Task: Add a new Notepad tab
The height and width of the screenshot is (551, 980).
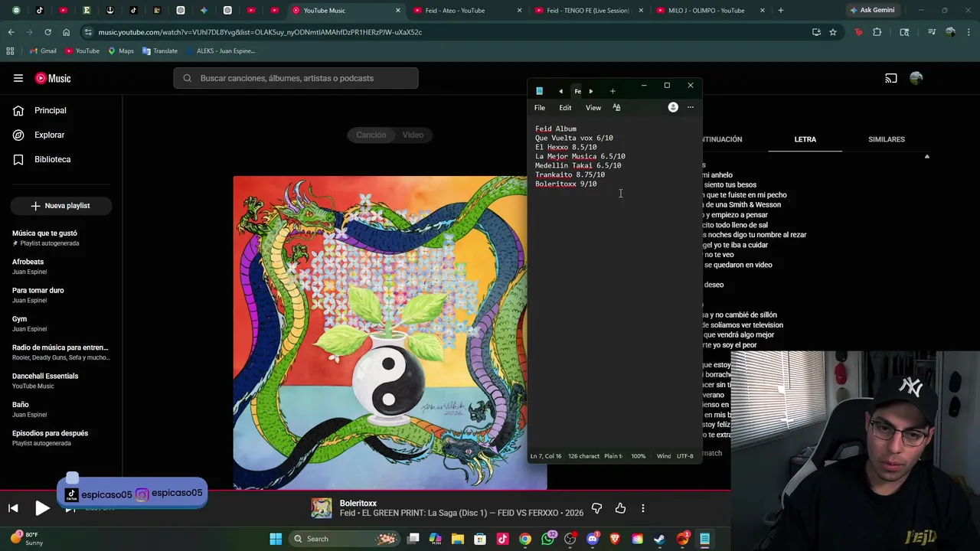Action: (x=612, y=91)
